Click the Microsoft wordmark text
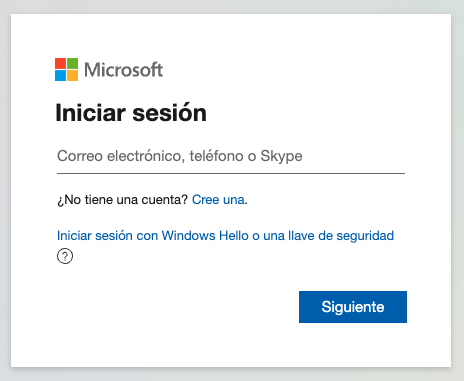Screen dimensions: 464x381 point(123,70)
